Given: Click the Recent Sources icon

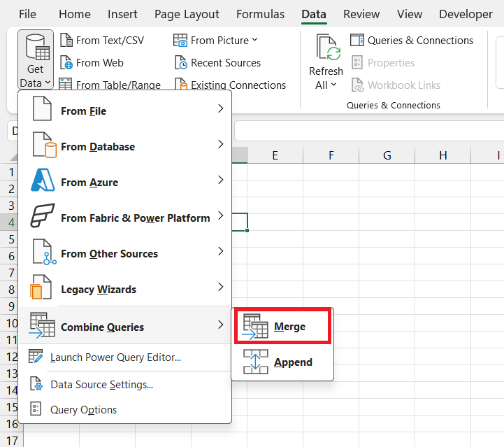Looking at the screenshot, I should (180, 63).
